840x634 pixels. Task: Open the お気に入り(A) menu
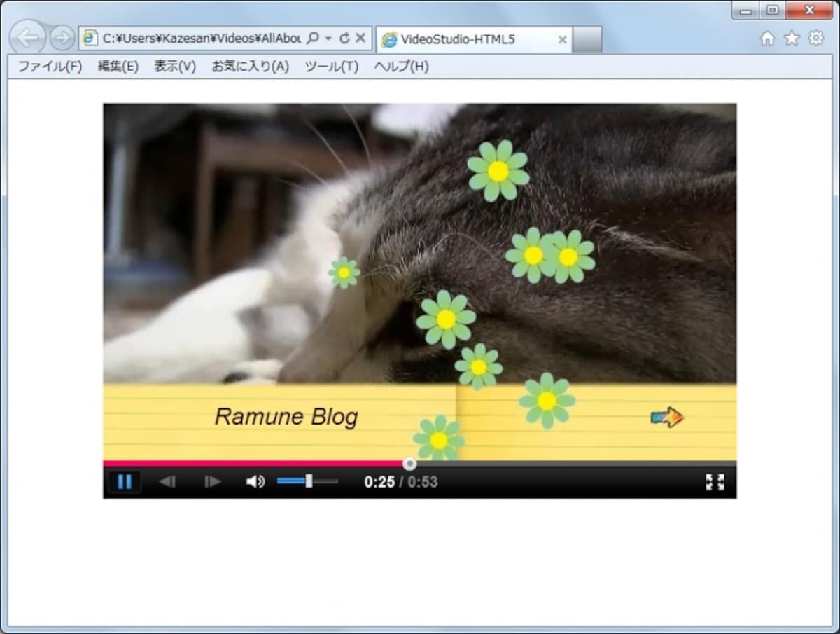[251, 67]
